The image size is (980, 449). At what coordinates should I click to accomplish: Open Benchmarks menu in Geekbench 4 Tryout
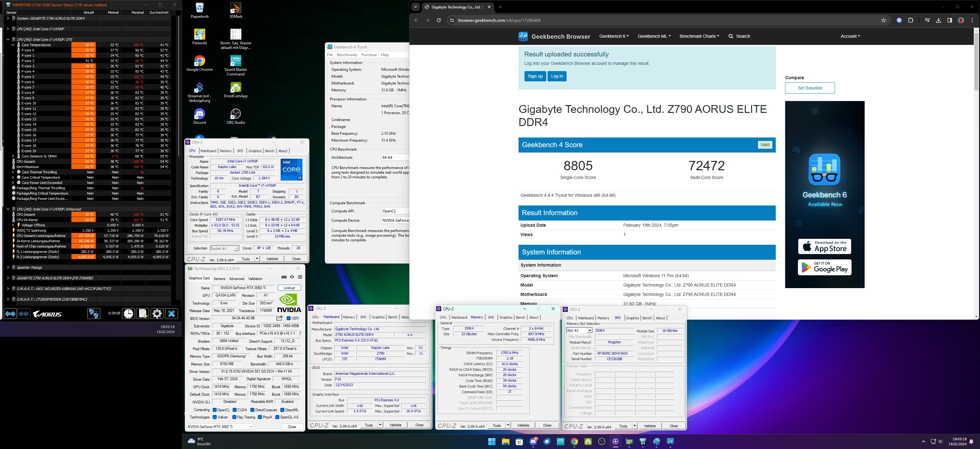pyautogui.click(x=347, y=55)
